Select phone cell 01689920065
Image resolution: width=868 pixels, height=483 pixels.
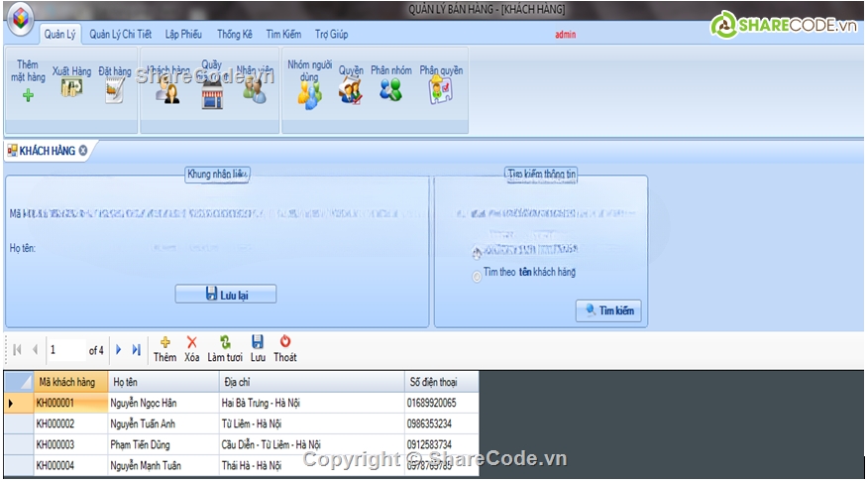coord(442,403)
